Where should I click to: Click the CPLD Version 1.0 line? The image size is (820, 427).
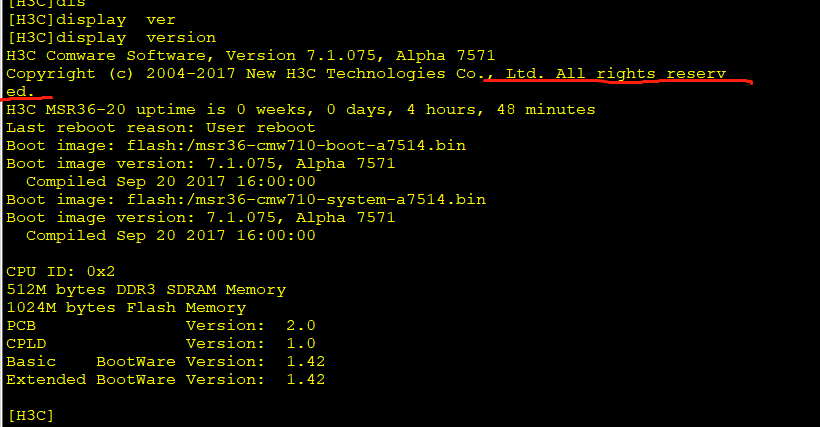click(x=160, y=343)
